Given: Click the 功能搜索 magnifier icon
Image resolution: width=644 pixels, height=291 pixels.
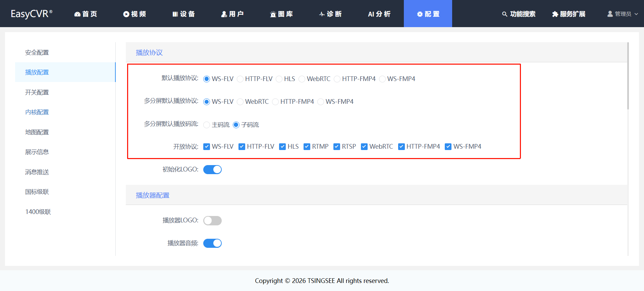Looking at the screenshot, I should (x=504, y=14).
